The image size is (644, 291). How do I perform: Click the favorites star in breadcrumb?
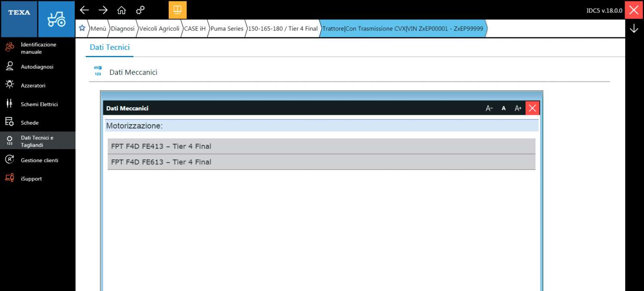[82, 28]
